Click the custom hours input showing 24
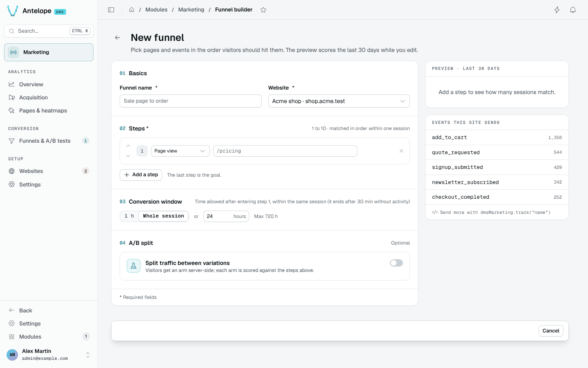Viewport: 588px width, 368px height. (226, 216)
